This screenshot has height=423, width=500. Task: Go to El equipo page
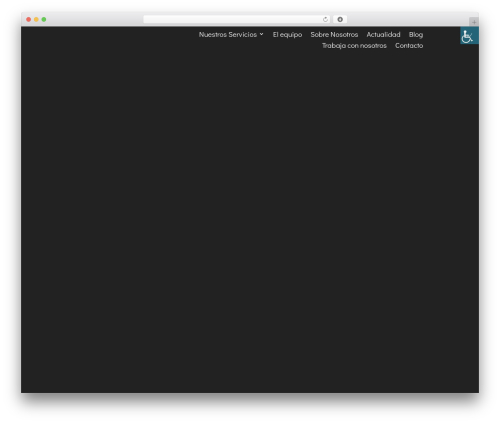(x=287, y=35)
